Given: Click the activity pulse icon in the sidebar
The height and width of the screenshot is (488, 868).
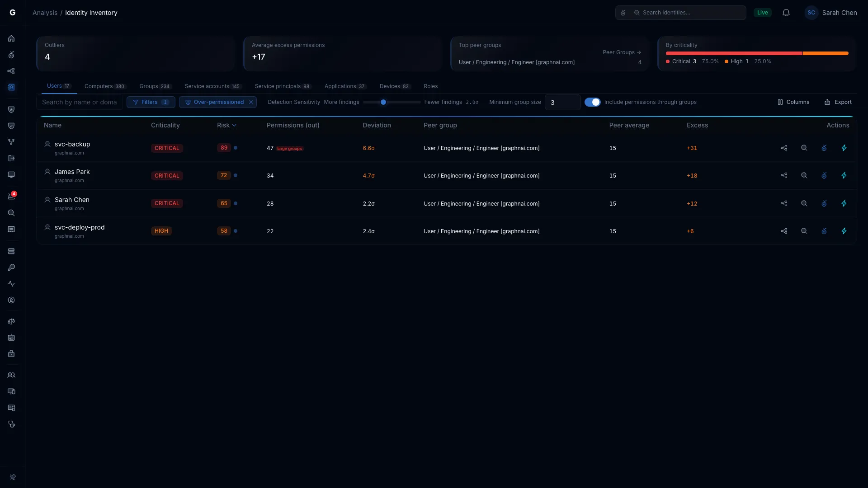Looking at the screenshot, I should [11, 284].
